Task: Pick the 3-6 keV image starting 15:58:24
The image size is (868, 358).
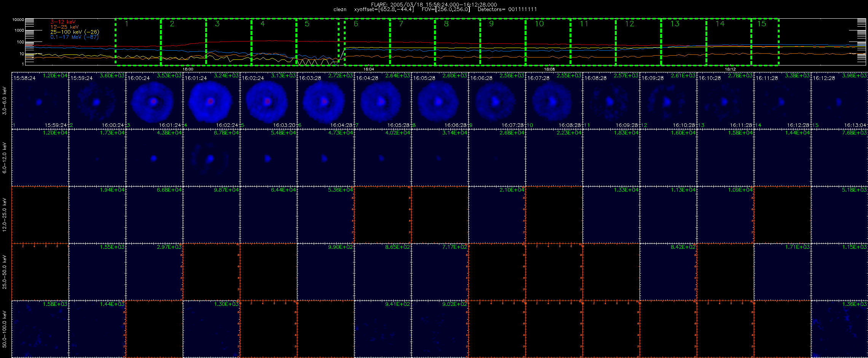Action: click(x=40, y=101)
